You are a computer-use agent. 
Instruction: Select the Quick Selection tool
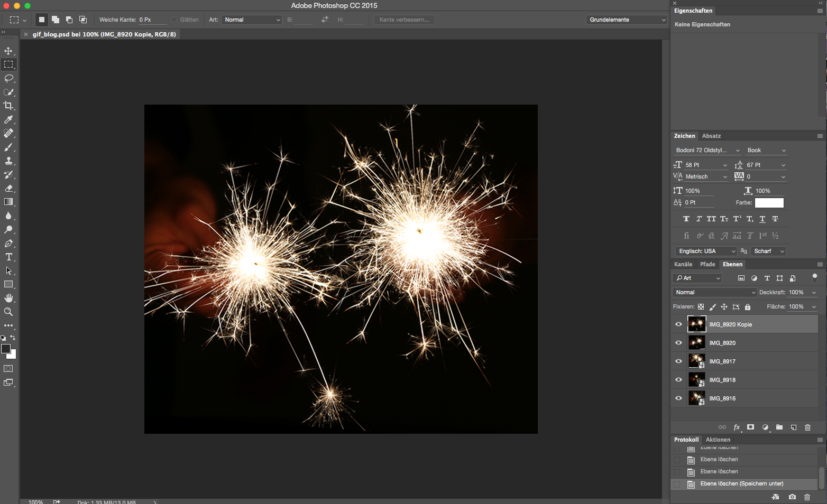(8, 92)
